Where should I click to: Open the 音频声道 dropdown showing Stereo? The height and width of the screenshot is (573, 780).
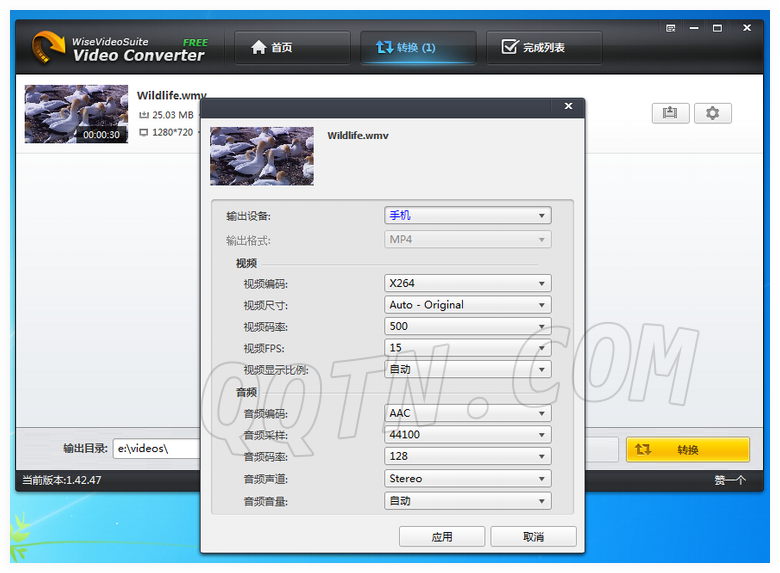coord(467,479)
